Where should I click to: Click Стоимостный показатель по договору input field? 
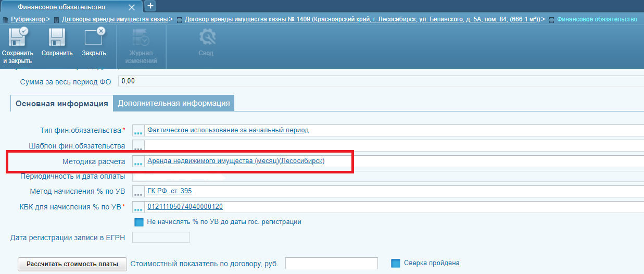[x=332, y=264]
